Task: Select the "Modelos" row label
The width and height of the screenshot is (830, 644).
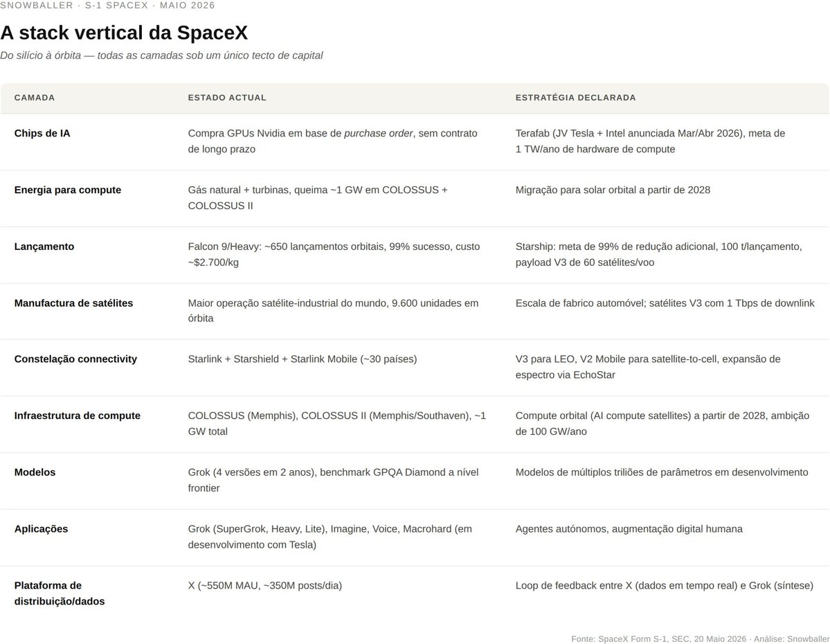Action: (35, 472)
